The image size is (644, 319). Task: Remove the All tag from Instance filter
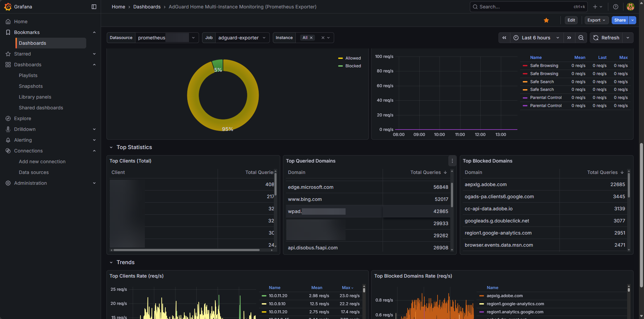pyautogui.click(x=311, y=38)
